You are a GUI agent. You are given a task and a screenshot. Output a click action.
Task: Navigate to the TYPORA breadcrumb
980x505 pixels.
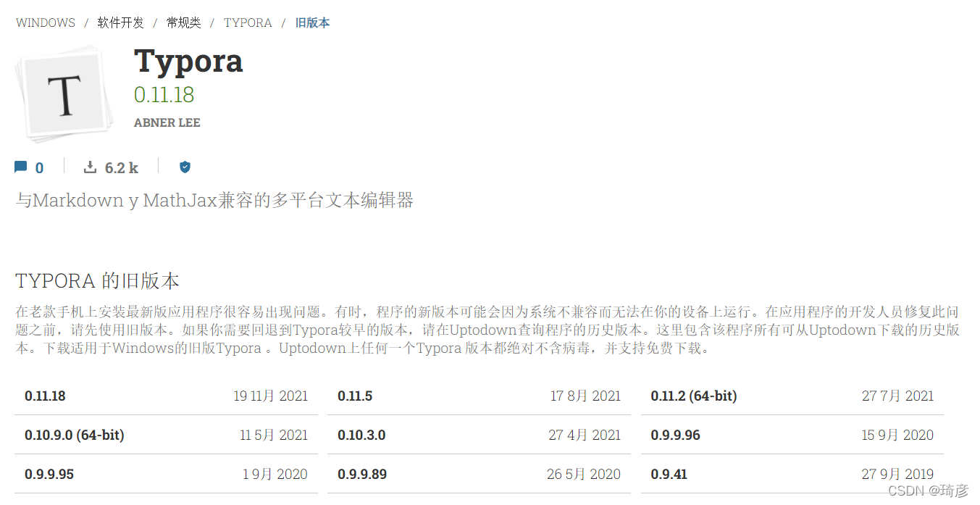click(248, 22)
